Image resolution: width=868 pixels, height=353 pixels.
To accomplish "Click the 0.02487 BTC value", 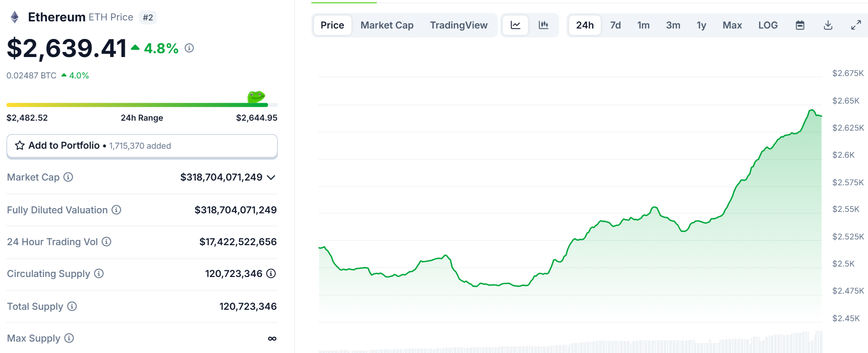I will point(31,76).
